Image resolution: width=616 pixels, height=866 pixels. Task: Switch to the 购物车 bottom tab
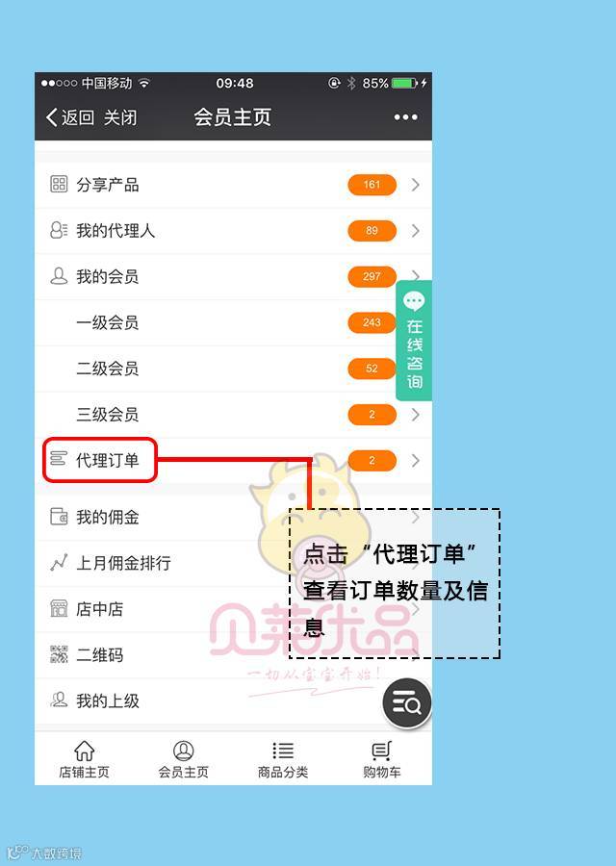382,759
